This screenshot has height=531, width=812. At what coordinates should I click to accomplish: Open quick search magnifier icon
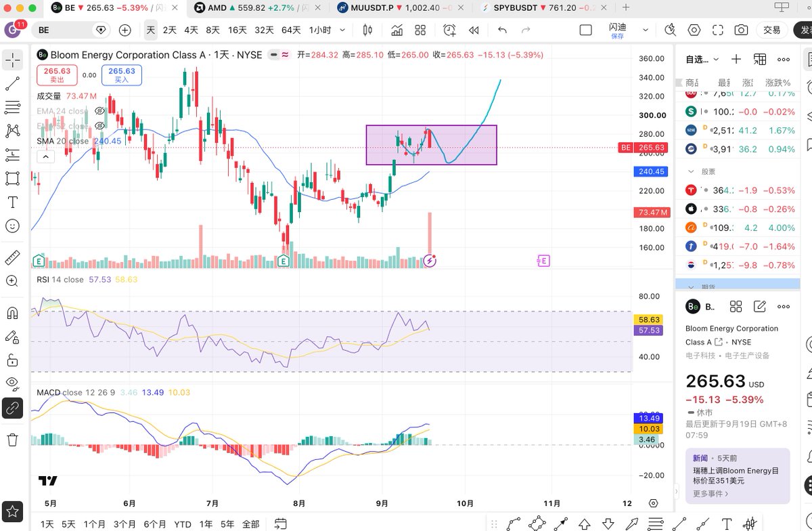pos(671,30)
